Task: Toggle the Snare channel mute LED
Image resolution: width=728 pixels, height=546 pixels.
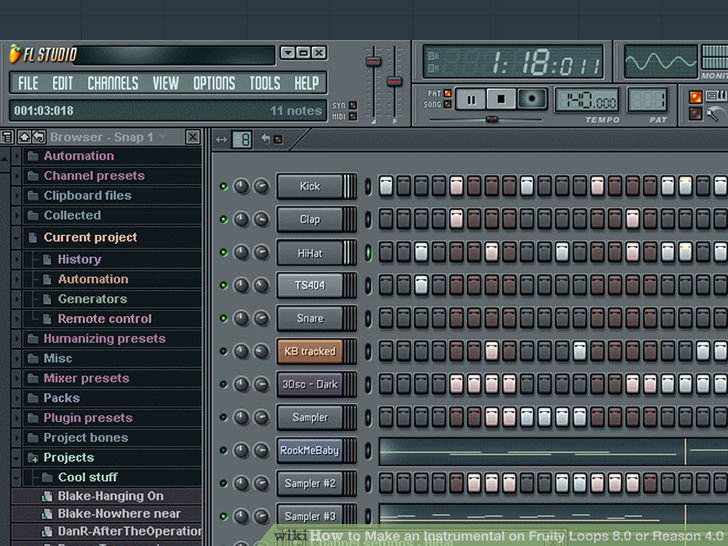Action: pos(223,318)
